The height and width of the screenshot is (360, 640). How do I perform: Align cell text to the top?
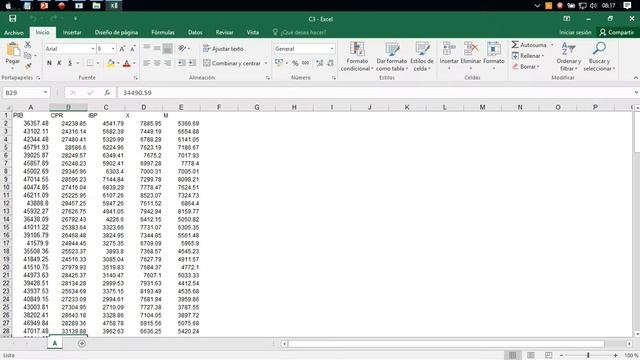[147, 48]
